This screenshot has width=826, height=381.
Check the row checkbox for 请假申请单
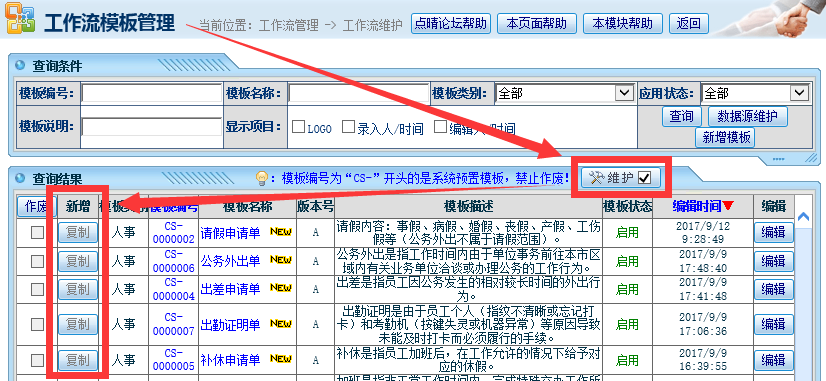37,232
